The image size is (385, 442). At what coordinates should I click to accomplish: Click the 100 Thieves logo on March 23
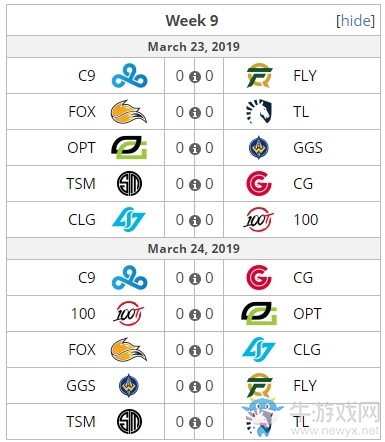point(259,219)
